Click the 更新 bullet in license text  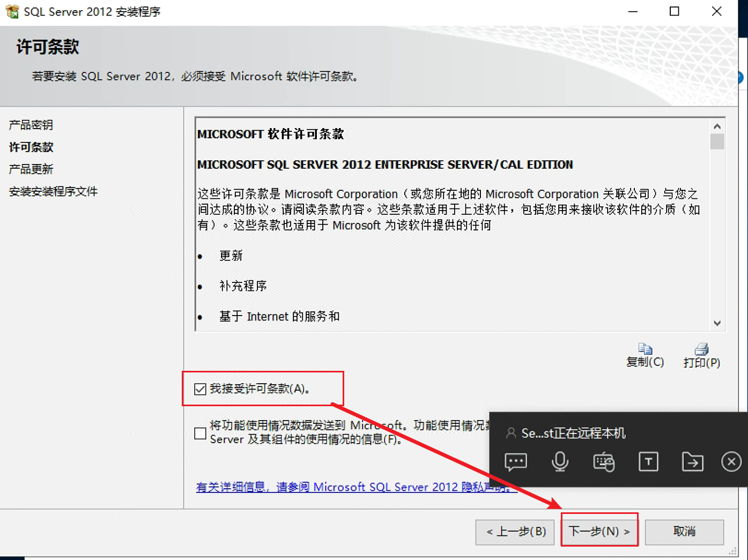(x=231, y=256)
